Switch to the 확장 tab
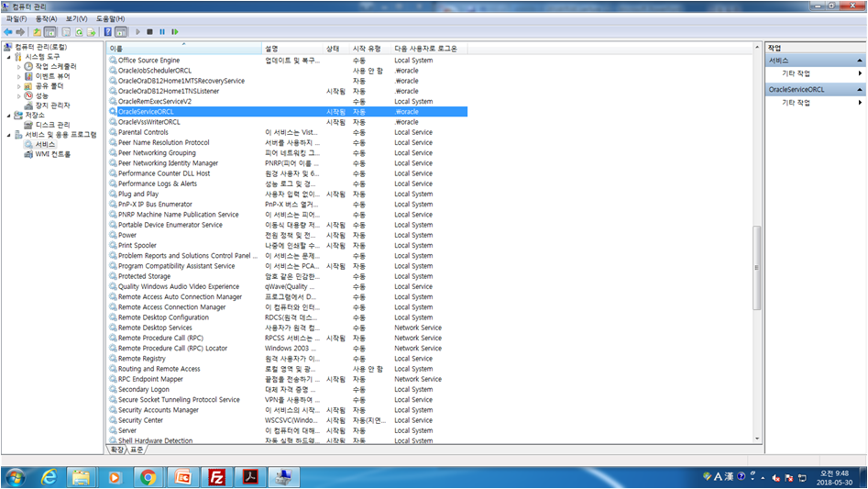The height and width of the screenshot is (489, 868). click(116, 450)
